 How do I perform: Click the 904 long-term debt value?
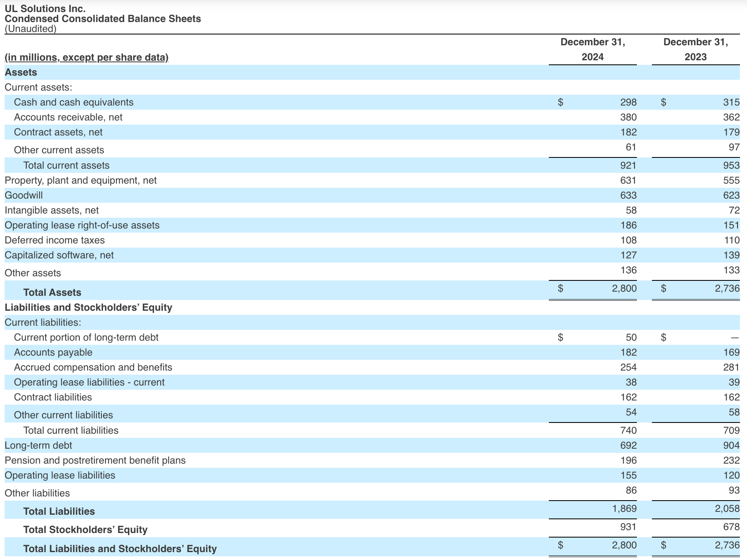731,445
